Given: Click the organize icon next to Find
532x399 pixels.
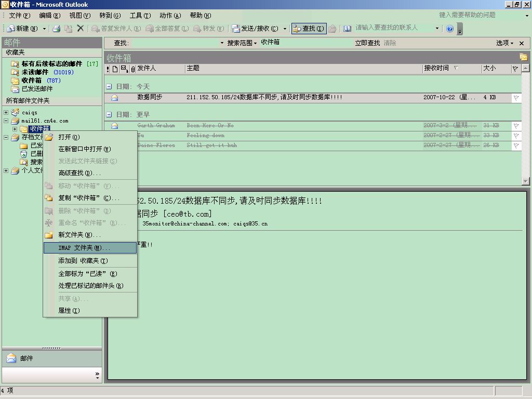Looking at the screenshot, I should 332,29.
